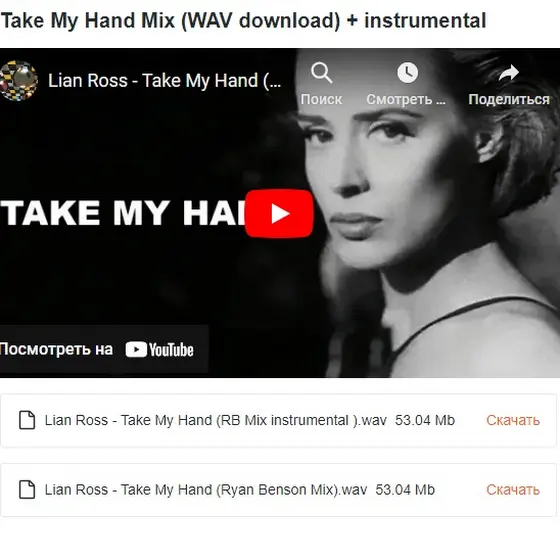Click file icon of RB Mix instrumental wav
This screenshot has height=560, width=560.
point(27,420)
